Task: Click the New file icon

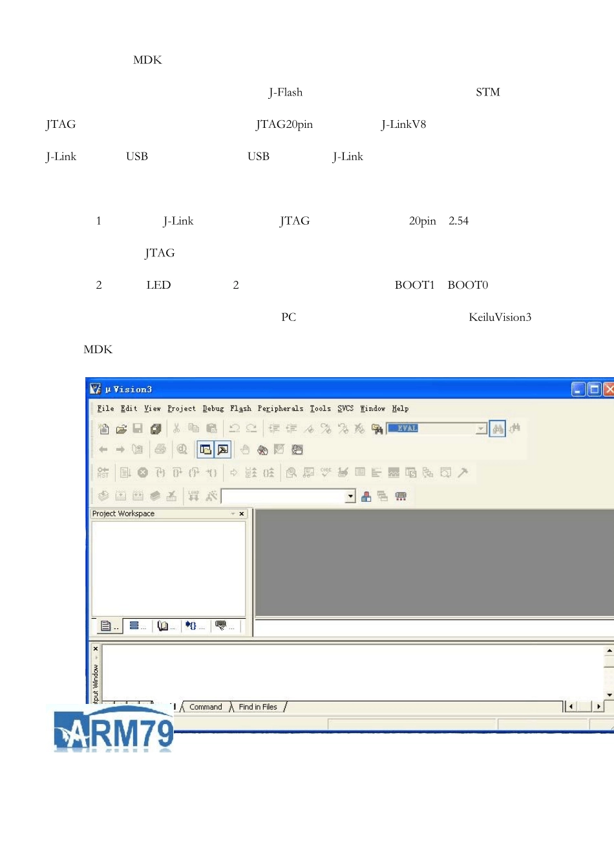Action: coord(103,428)
